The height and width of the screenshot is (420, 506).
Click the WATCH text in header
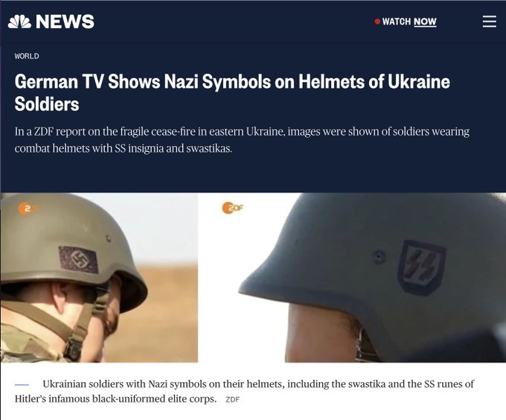point(396,22)
